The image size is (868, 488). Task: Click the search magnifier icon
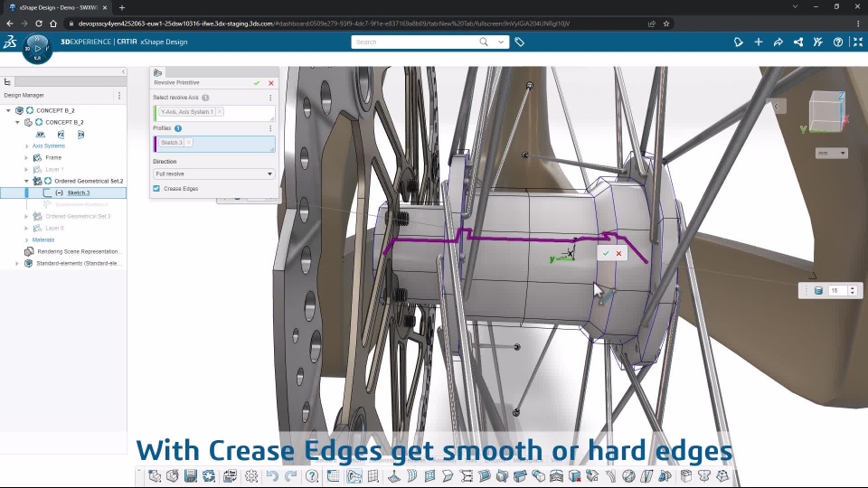tap(484, 42)
